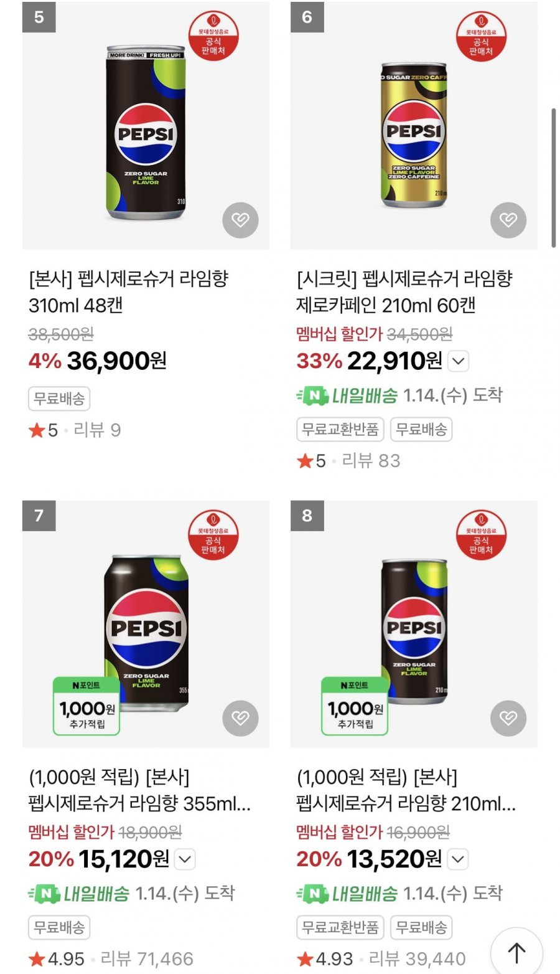Expand price details for 13,520원 item
Viewport: 560px width, 974px height.
458,859
